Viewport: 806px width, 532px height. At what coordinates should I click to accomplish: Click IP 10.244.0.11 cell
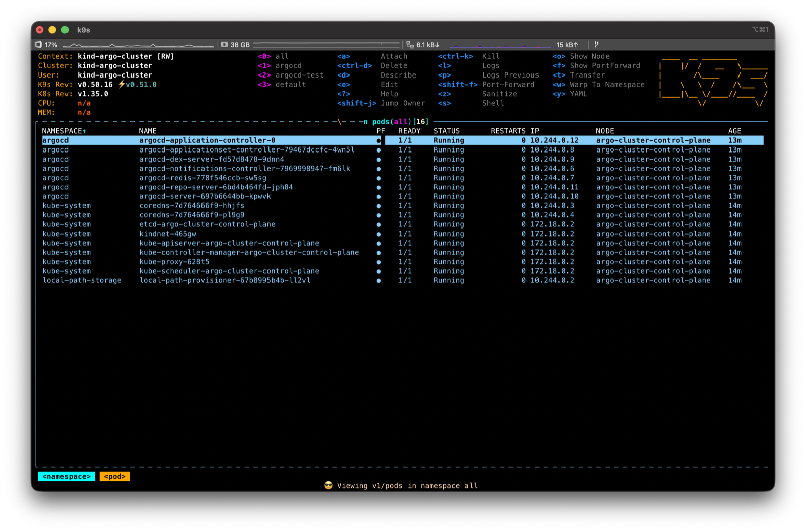[x=554, y=187]
